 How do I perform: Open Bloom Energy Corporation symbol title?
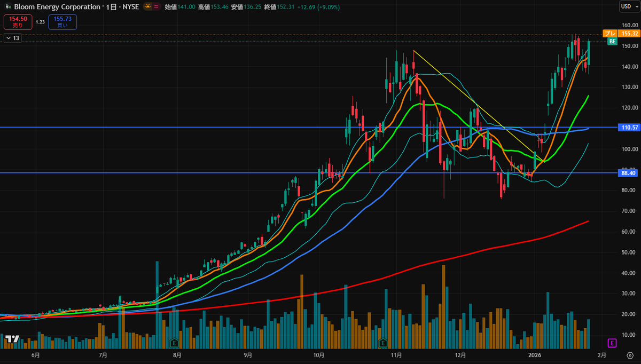58,7
